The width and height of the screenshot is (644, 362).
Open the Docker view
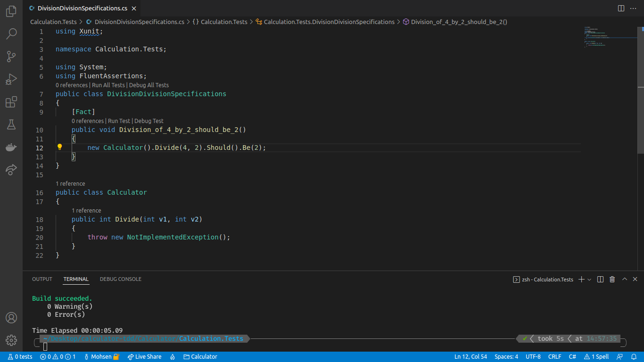point(11,147)
